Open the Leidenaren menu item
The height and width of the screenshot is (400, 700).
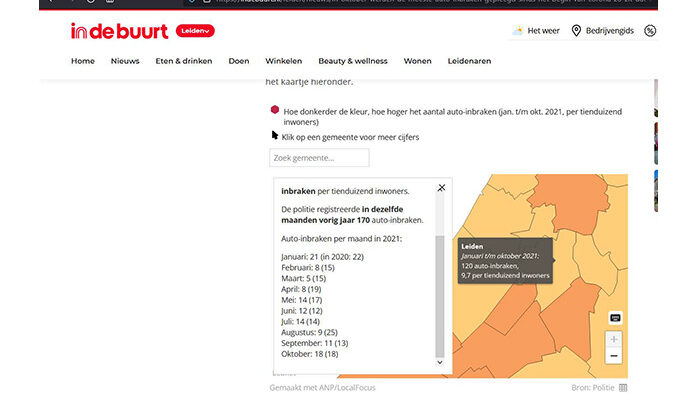pyautogui.click(x=469, y=61)
